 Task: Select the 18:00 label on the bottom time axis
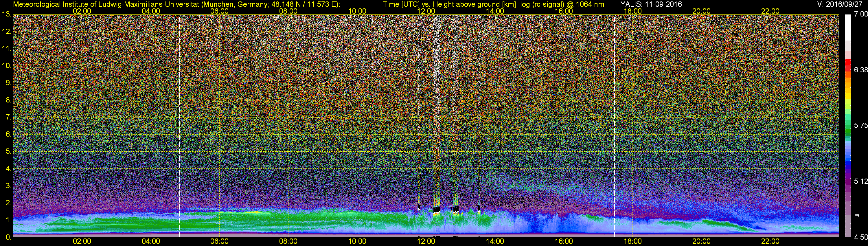pyautogui.click(x=632, y=241)
